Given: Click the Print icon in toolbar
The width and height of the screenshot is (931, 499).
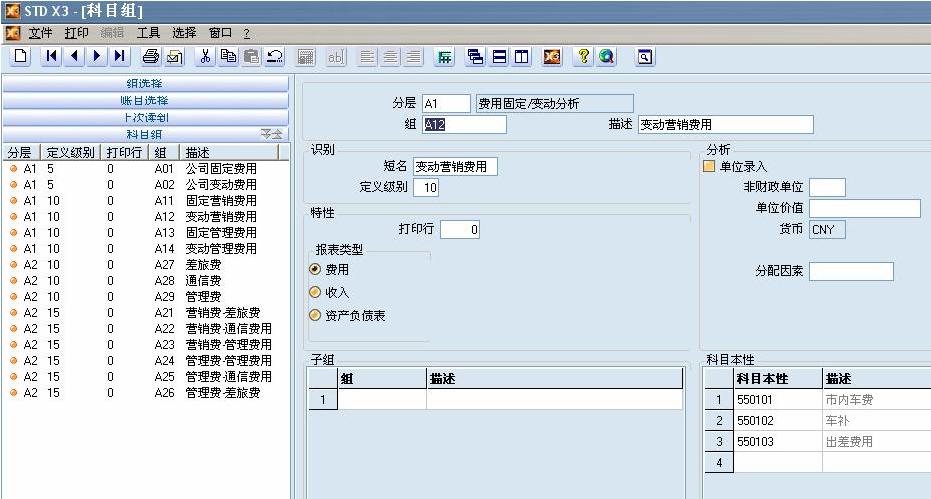Looking at the screenshot, I should (150, 57).
